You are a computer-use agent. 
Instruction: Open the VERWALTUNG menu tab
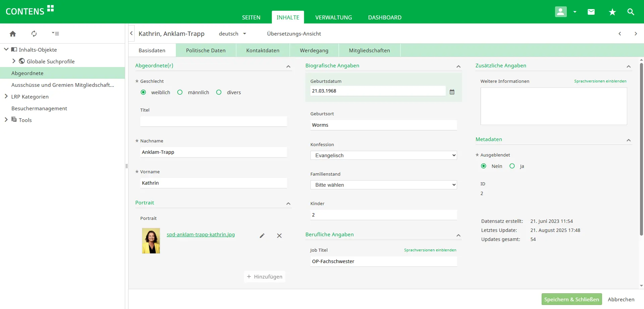[x=333, y=17]
